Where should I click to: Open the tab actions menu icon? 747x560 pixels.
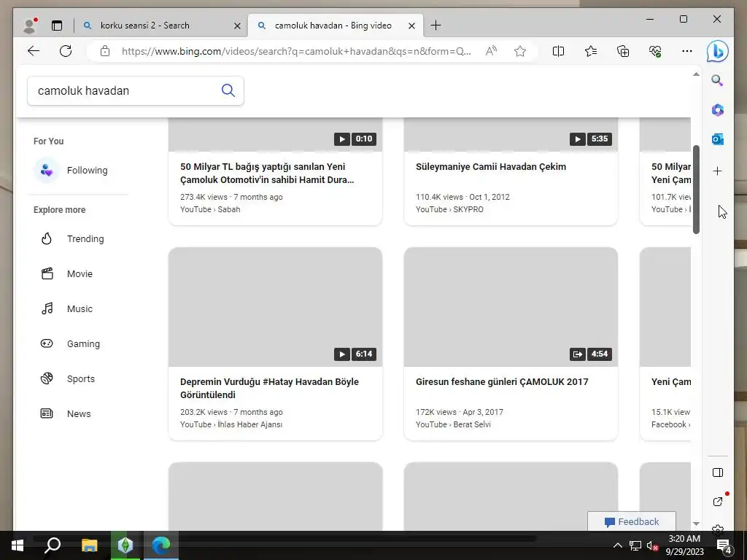click(x=57, y=26)
